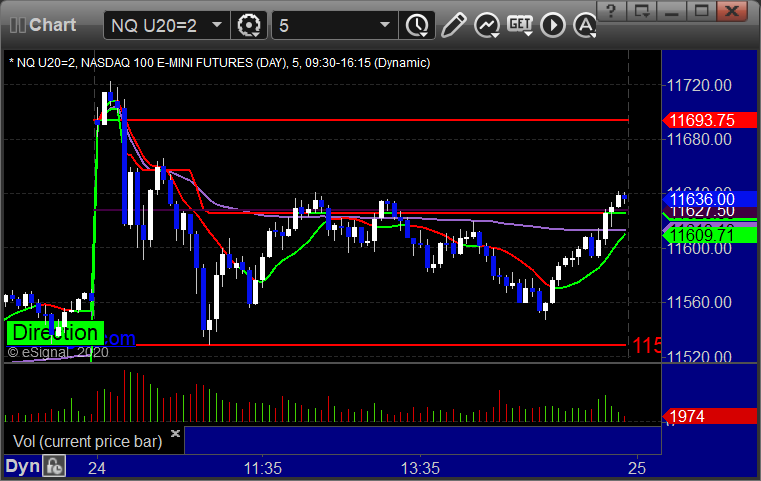Viewport: 761px width, 481px height.
Task: Click the 11:35 time axis label
Action: [263, 468]
